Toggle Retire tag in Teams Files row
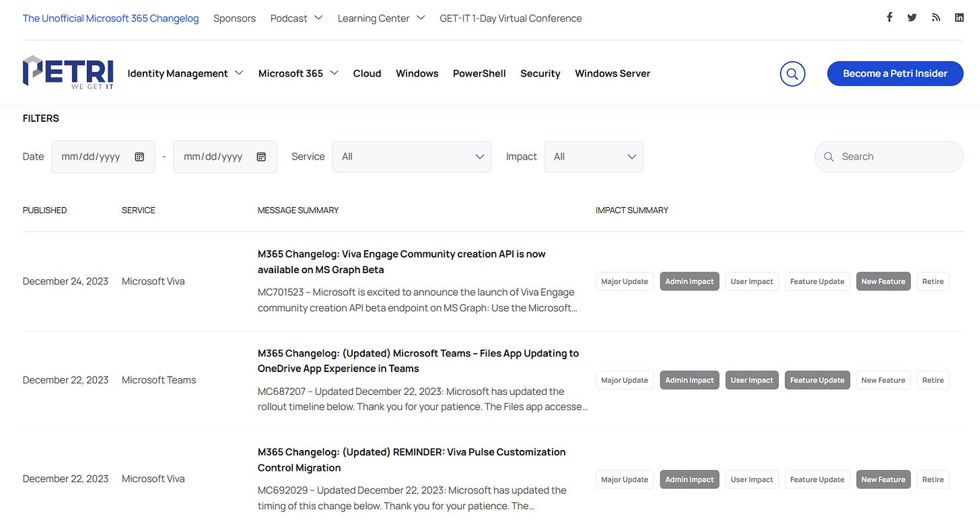Image resolution: width=980 pixels, height=522 pixels. click(933, 380)
